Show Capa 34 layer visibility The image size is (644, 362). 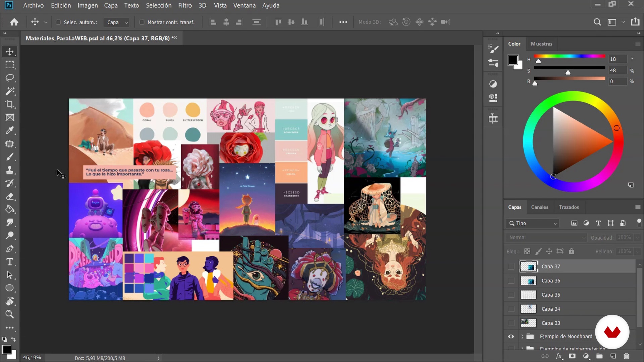click(511, 309)
